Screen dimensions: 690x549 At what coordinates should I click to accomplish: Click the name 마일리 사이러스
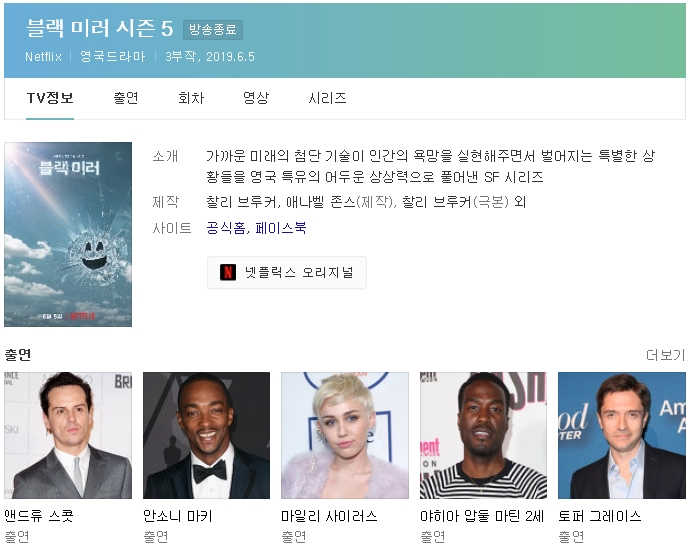[x=329, y=516]
